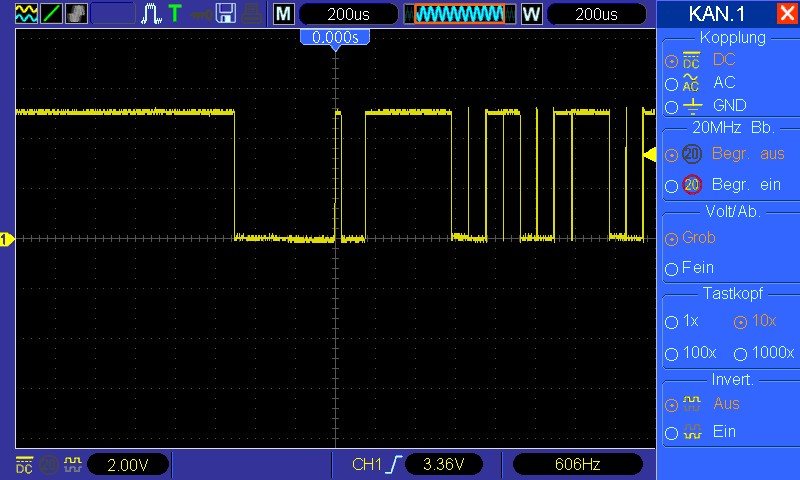Click the orange close X on KAN.1 panel

(x=786, y=14)
